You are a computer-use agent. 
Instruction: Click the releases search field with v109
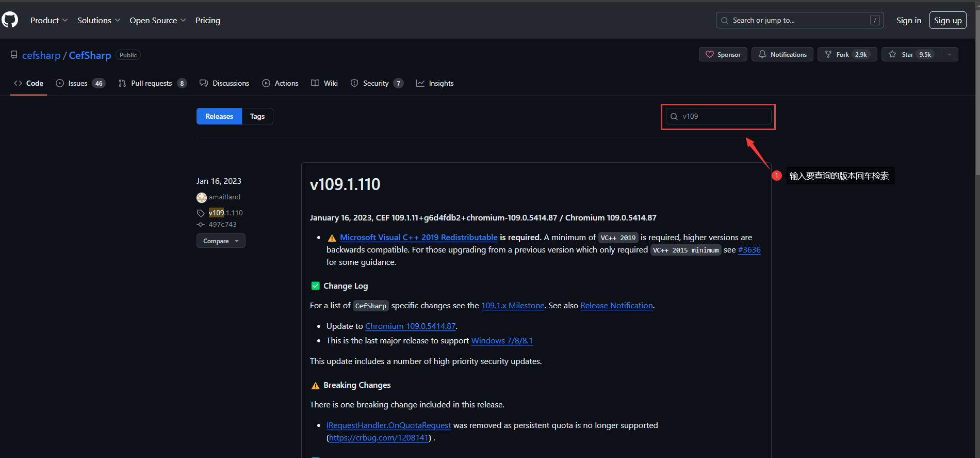[722, 116]
